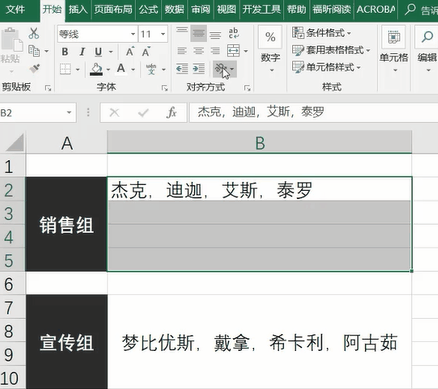The width and height of the screenshot is (438, 389).
Task: Align text right
Action: [x=215, y=51]
